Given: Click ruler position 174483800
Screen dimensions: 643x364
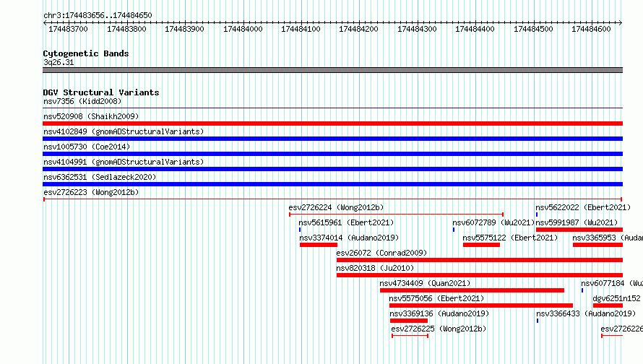Looking at the screenshot, I should click(126, 29).
